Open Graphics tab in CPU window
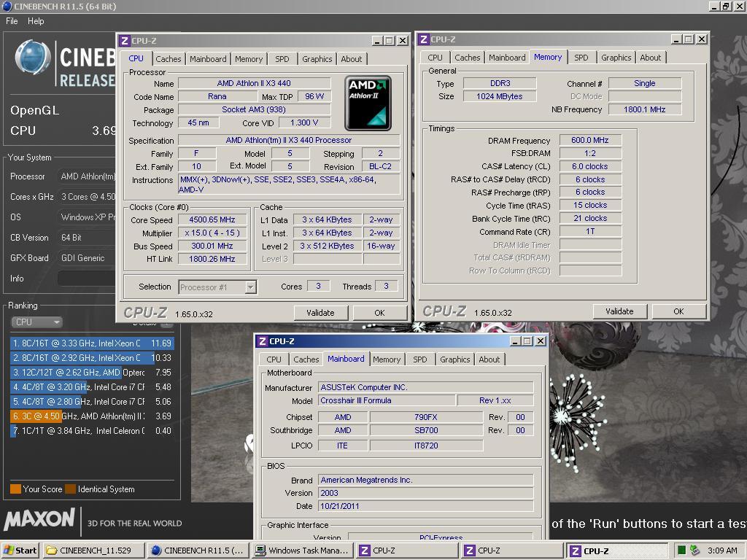 [317, 59]
